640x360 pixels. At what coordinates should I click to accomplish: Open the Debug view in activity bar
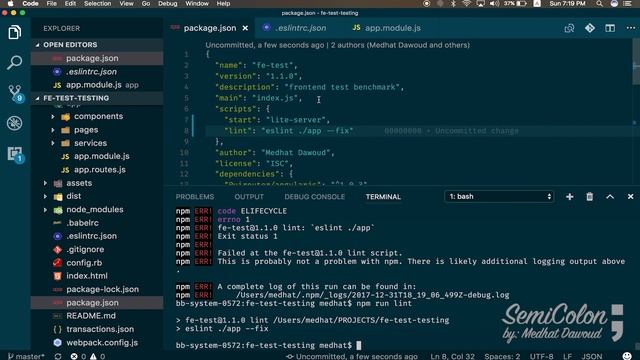tap(15, 123)
